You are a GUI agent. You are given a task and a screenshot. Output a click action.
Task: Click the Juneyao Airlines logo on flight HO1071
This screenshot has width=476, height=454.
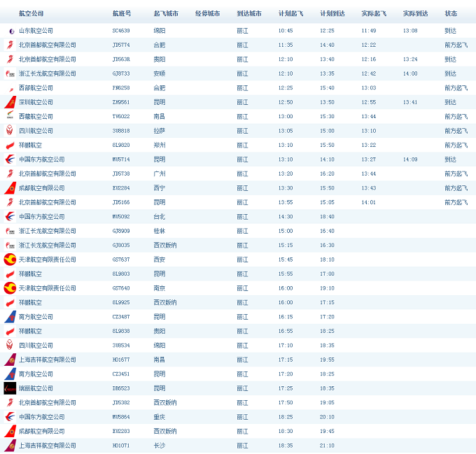pyautogui.click(x=10, y=446)
